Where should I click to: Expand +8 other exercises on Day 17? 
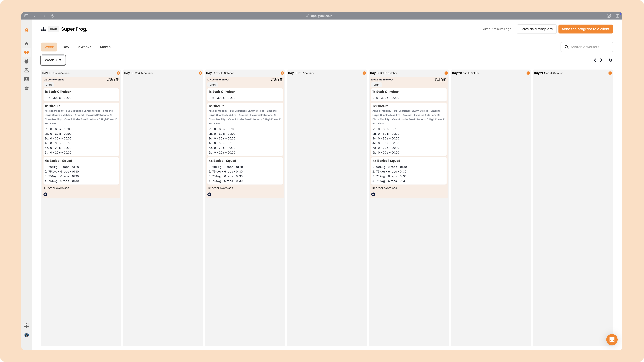coord(220,188)
